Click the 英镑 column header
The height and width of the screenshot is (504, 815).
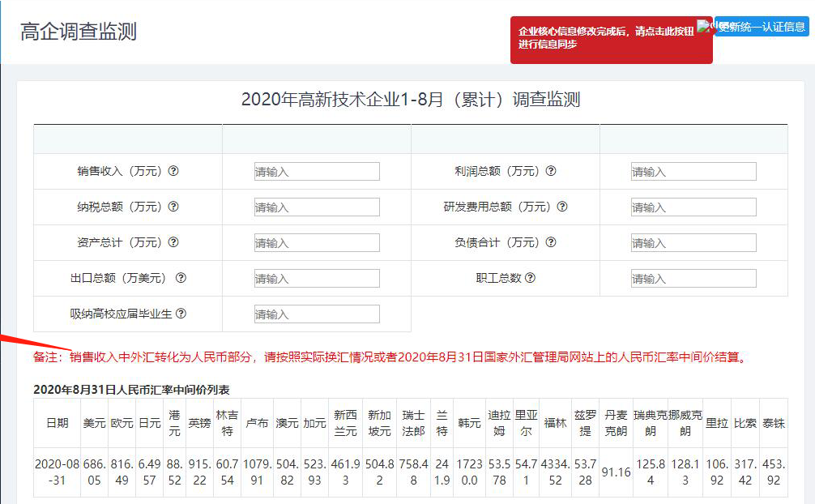(199, 423)
